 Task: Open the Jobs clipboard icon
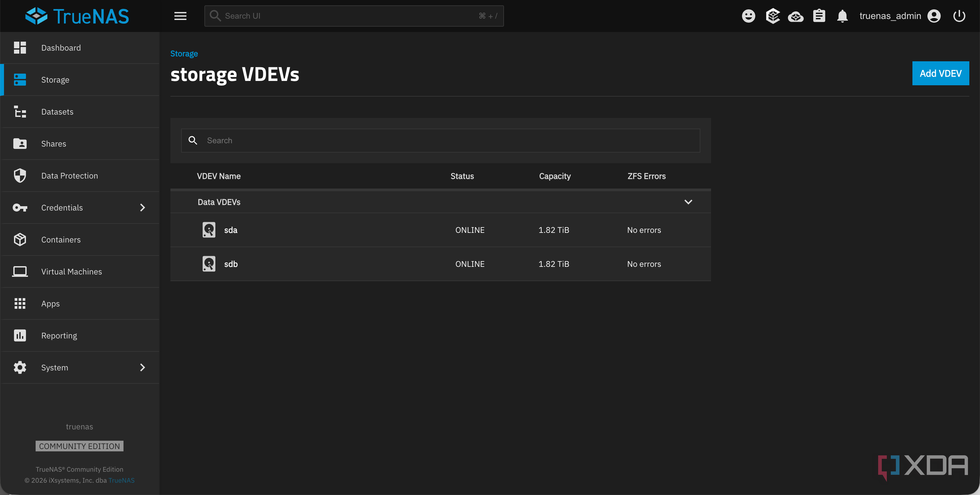click(x=819, y=16)
